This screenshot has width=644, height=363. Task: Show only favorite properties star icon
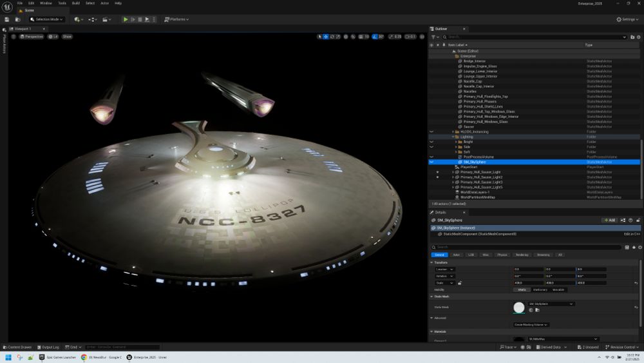634,248
